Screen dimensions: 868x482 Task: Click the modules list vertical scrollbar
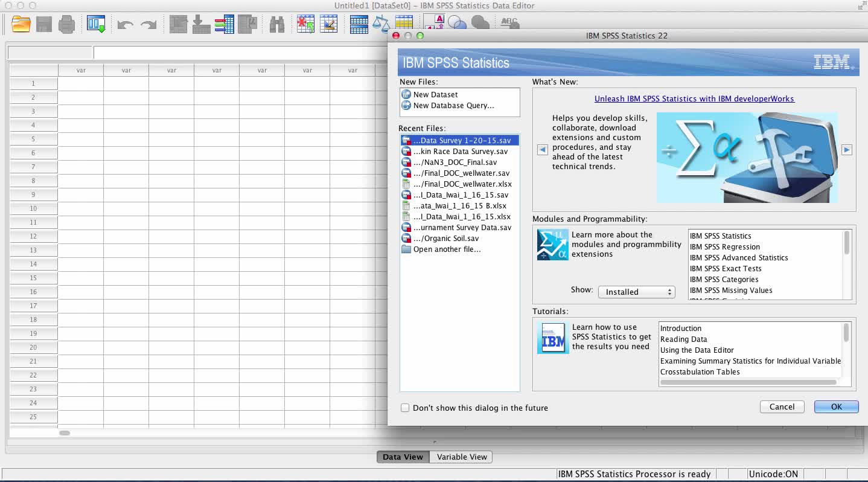pos(847,243)
